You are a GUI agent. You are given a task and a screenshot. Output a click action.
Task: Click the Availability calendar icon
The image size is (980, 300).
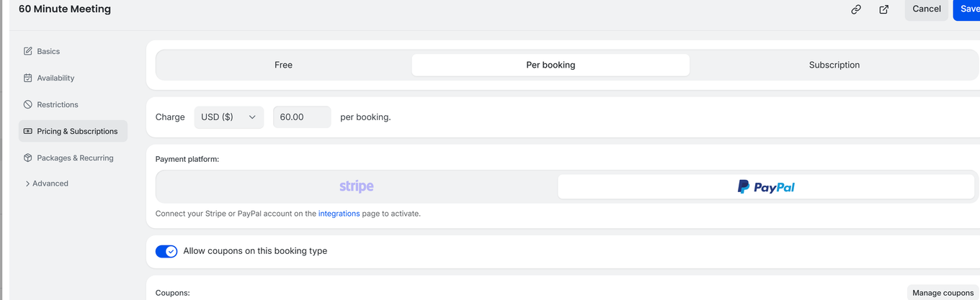(28, 78)
